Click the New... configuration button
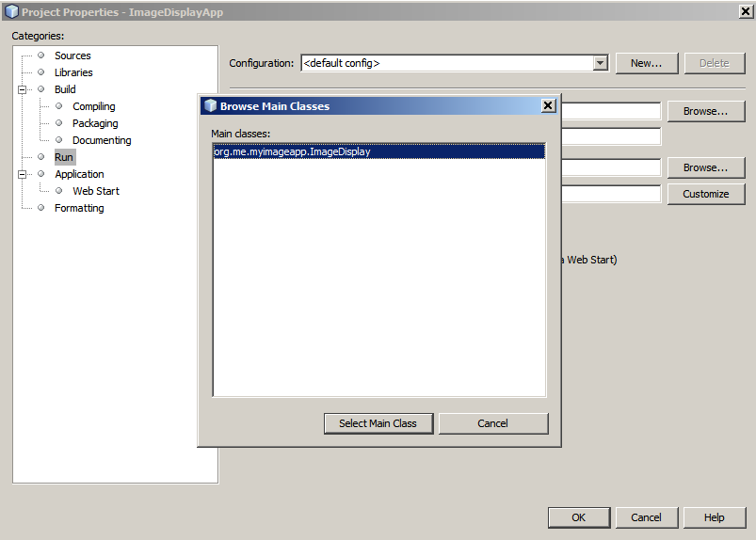Screen dimensions: 756x540 point(646,63)
